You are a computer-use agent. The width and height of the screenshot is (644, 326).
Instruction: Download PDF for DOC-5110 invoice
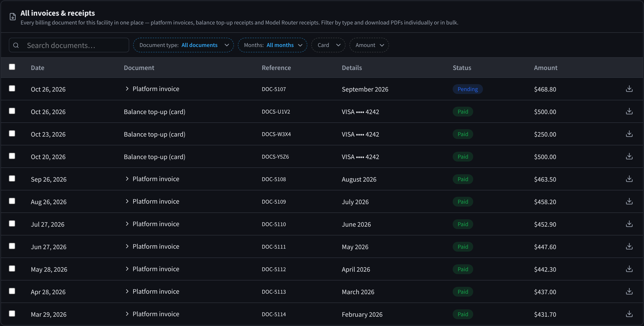point(629,224)
